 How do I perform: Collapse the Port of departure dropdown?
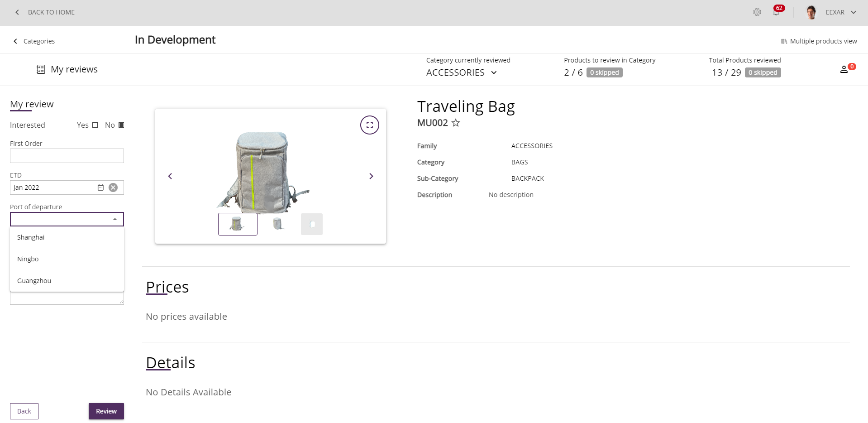coord(115,219)
